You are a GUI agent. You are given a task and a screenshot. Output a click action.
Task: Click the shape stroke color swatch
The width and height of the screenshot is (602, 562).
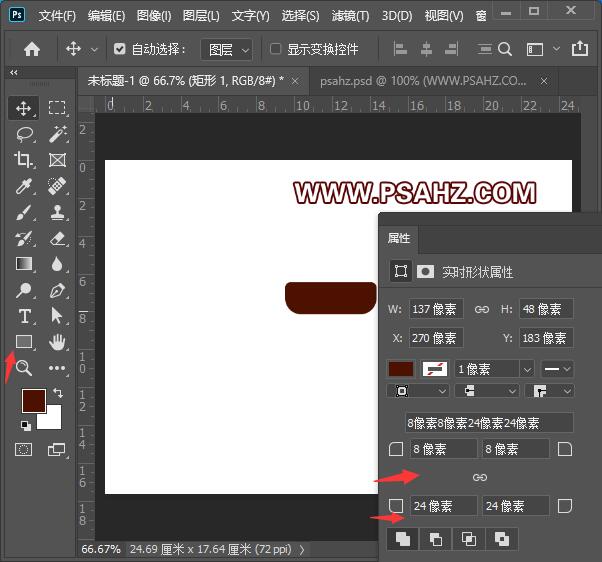(434, 369)
